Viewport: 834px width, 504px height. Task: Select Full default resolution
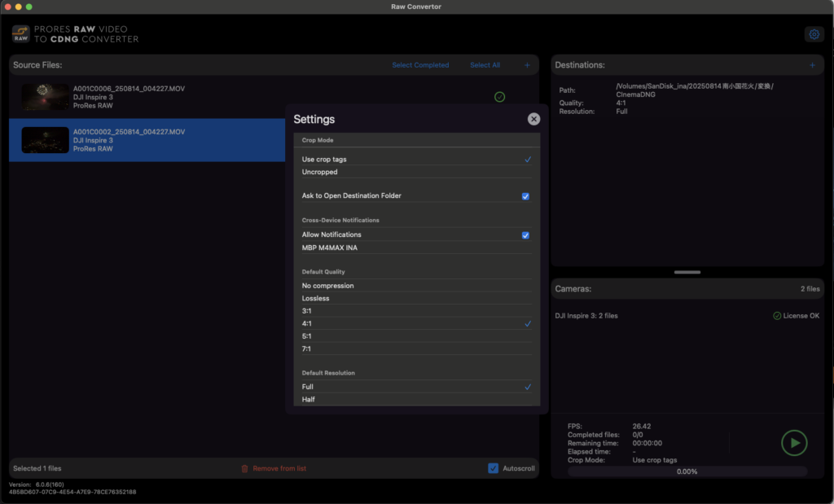tap(416, 387)
